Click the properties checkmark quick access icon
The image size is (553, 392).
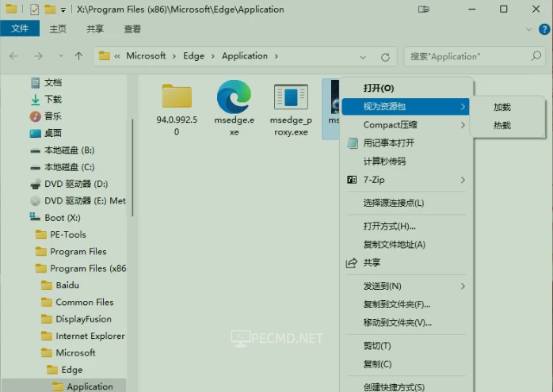(x=35, y=10)
